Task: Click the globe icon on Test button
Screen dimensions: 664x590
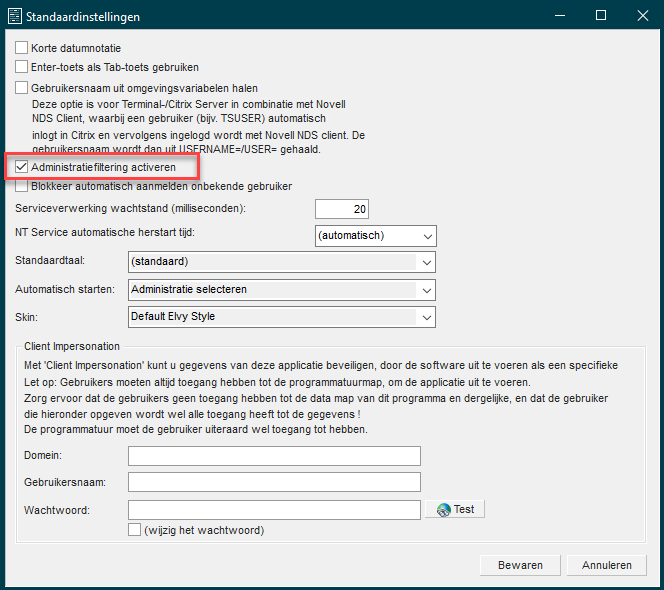Action: pos(442,509)
